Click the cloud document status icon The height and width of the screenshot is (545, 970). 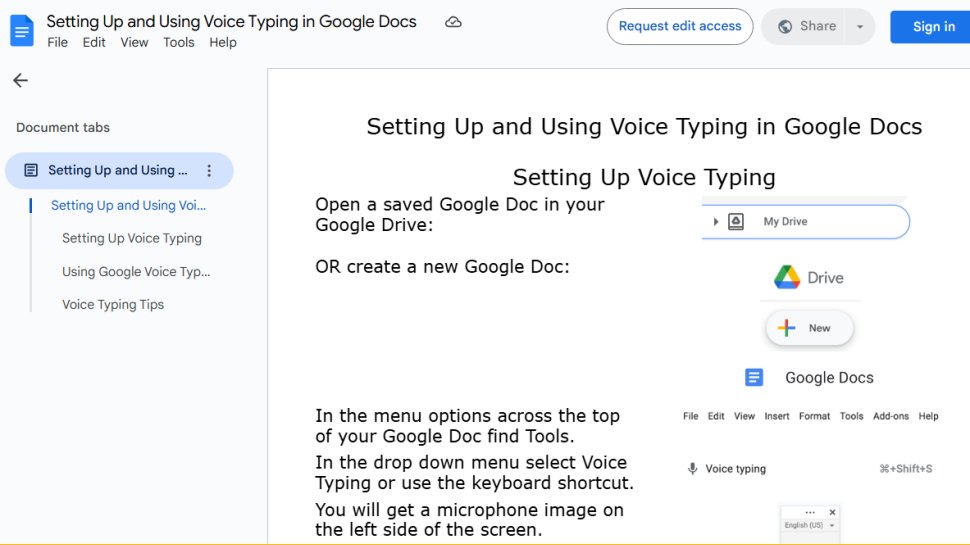click(453, 22)
